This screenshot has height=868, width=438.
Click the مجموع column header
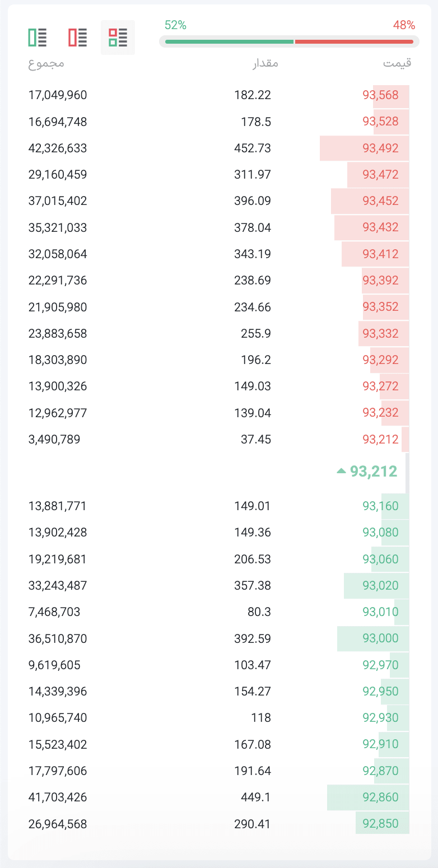tap(46, 63)
